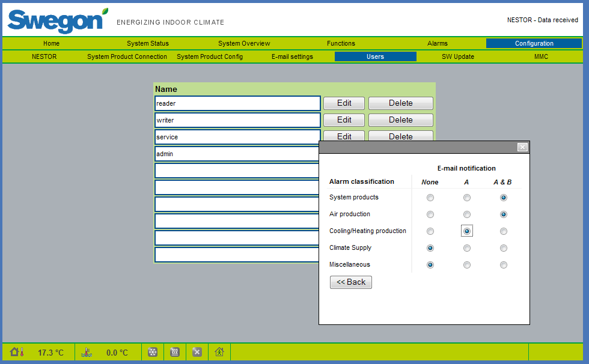The height and width of the screenshot is (364, 589).
Task: Click Delete for the service user
Action: point(400,136)
